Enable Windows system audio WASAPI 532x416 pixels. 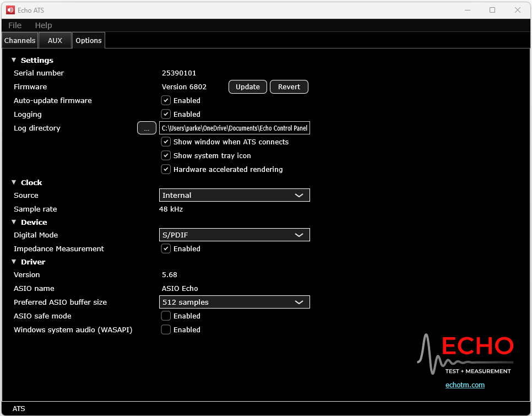(x=166, y=329)
